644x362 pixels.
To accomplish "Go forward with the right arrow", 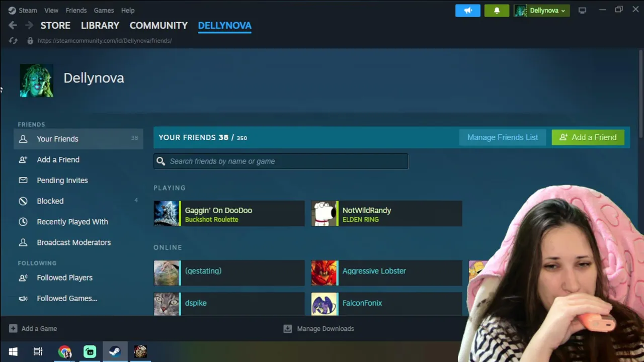I will tap(29, 25).
